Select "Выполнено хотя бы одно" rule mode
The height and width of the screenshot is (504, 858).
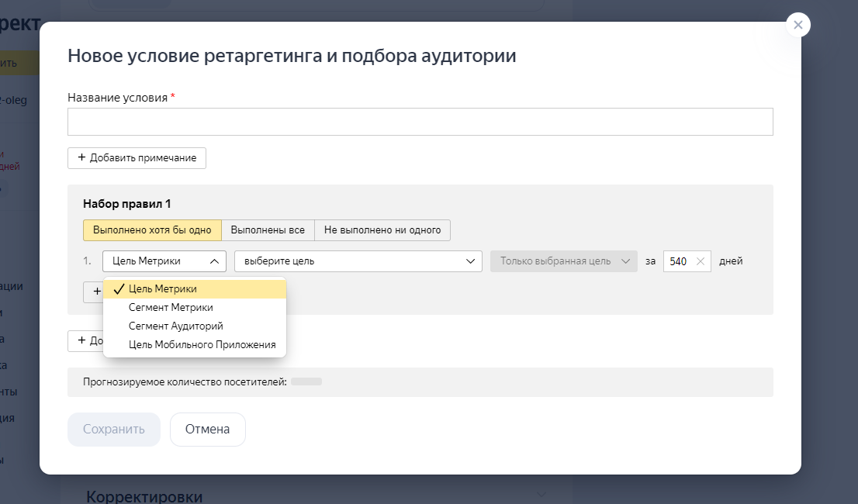point(152,230)
